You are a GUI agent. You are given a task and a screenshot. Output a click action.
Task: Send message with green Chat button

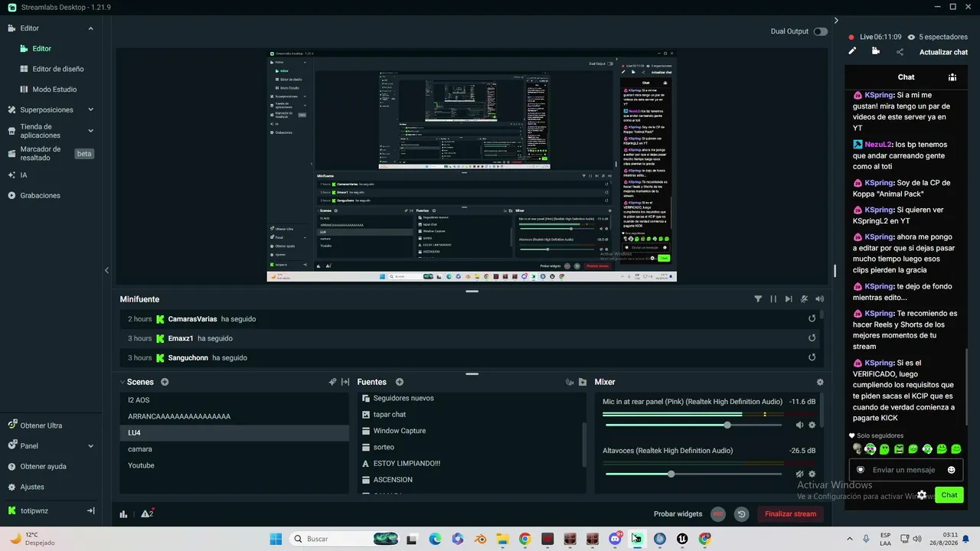tap(949, 495)
